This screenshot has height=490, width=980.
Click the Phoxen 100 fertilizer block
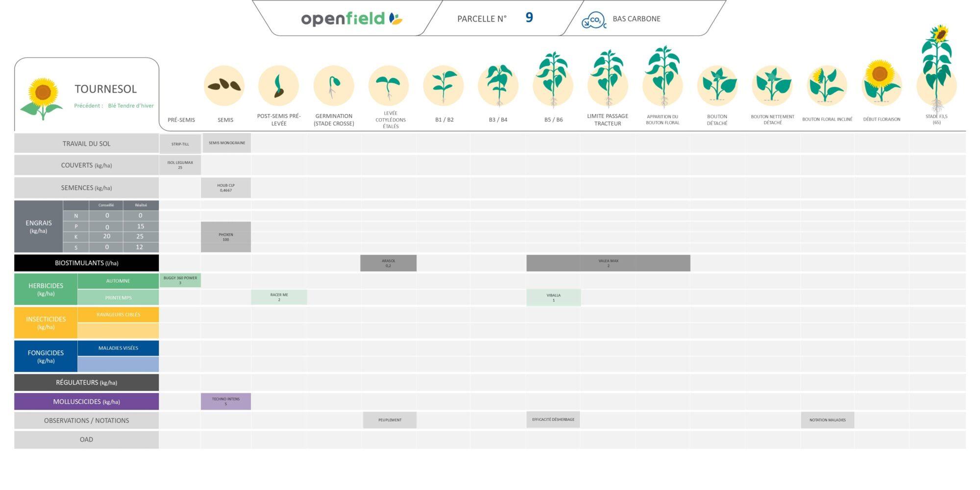pos(225,237)
